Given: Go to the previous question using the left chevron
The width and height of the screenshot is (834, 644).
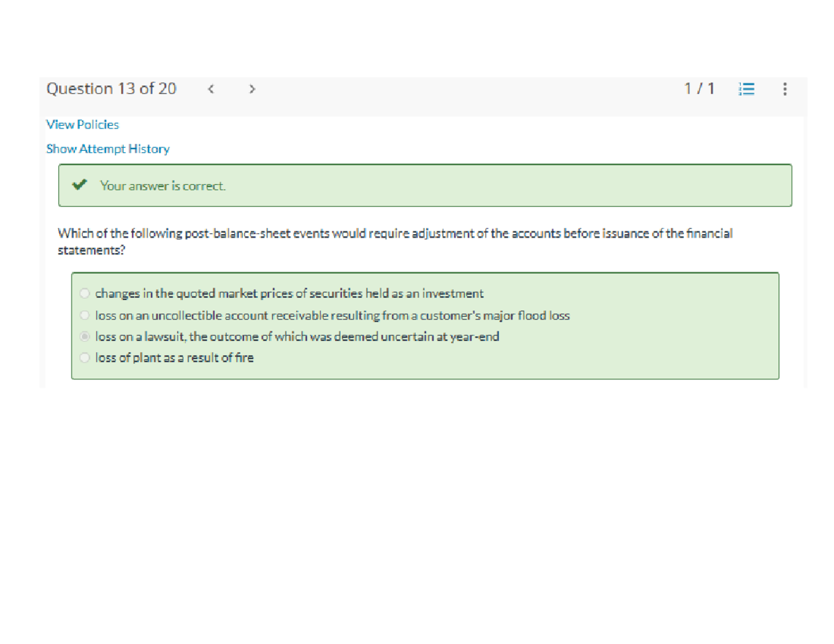Looking at the screenshot, I should click(211, 89).
